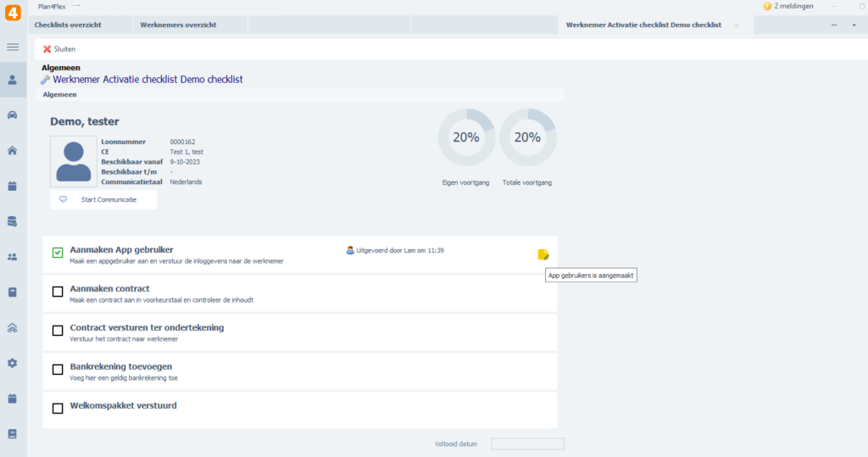Open the tab list dropdown arrow

[x=854, y=25]
